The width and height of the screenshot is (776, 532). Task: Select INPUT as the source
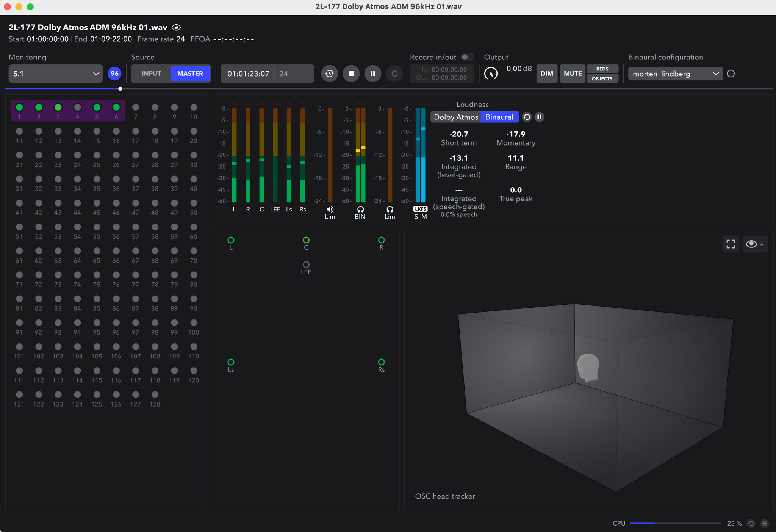pos(151,74)
